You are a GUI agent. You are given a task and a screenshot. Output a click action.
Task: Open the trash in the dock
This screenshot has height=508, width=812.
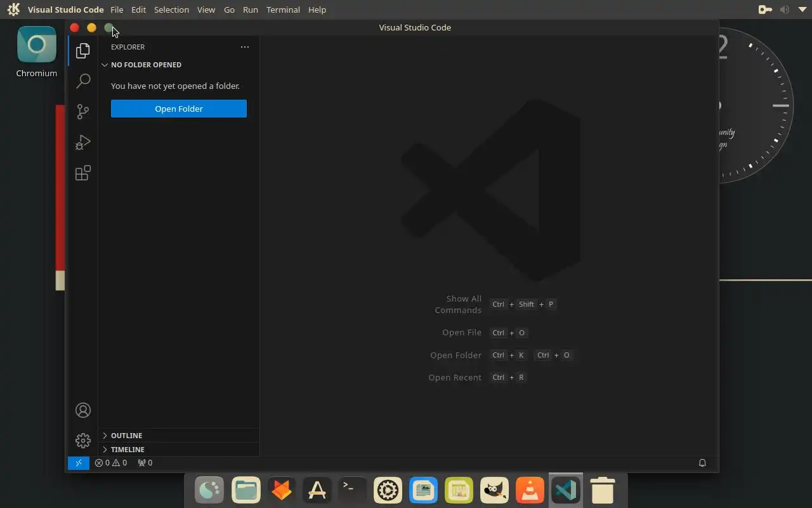[x=602, y=490]
